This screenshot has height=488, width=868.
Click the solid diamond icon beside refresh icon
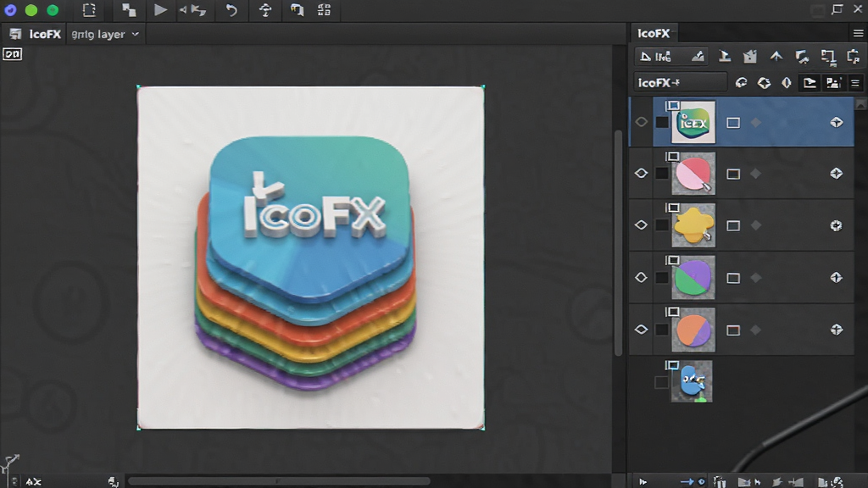[764, 83]
